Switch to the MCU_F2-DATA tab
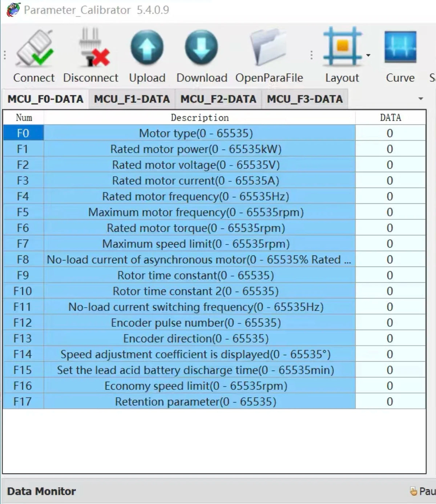 tap(218, 99)
